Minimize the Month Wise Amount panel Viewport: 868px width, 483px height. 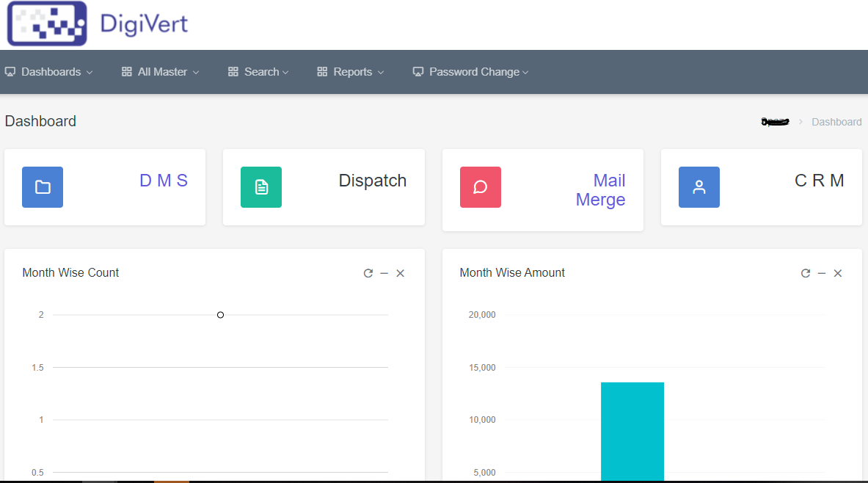(x=822, y=273)
